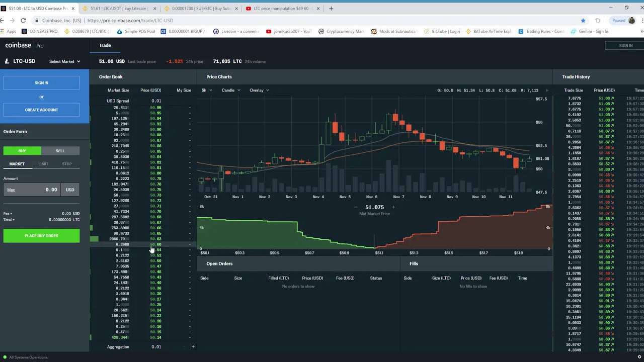The image size is (644, 362).
Task: Increase order book aggregation with plus
Action: [x=193, y=347]
